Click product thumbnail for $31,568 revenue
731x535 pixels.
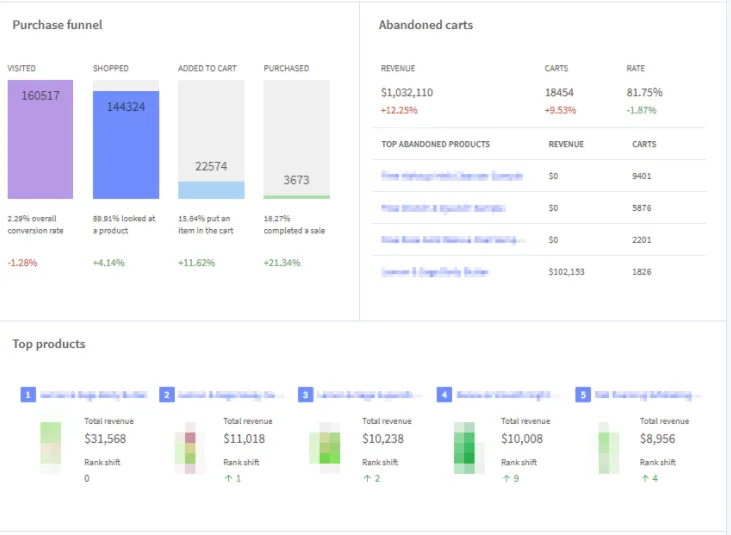(x=50, y=447)
